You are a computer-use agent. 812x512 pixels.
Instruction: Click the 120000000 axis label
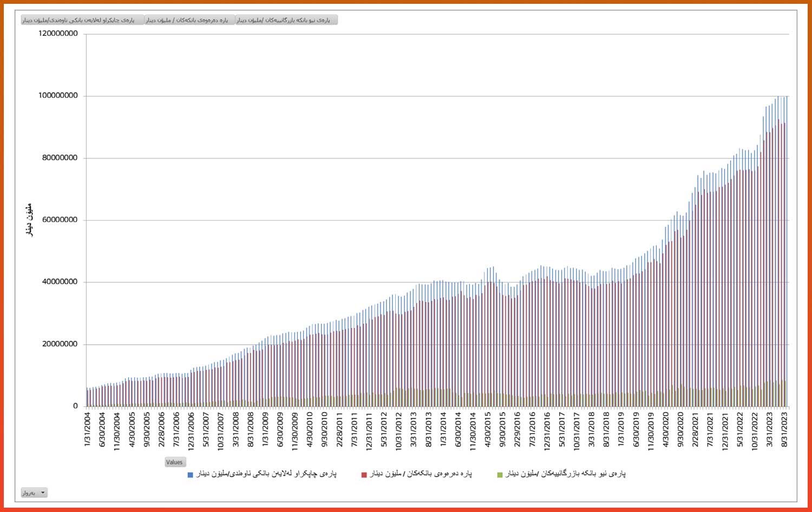(58, 34)
